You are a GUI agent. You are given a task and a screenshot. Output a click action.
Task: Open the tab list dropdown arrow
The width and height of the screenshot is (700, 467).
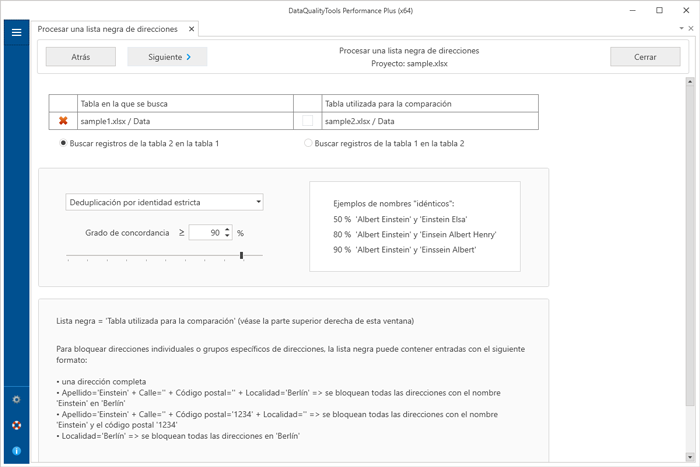[x=681, y=28]
